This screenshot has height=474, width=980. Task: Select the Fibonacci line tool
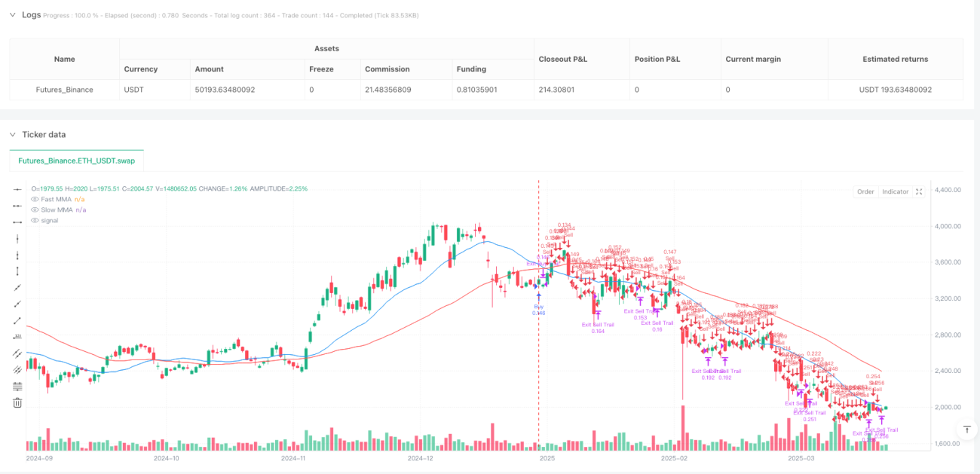pyautogui.click(x=17, y=386)
